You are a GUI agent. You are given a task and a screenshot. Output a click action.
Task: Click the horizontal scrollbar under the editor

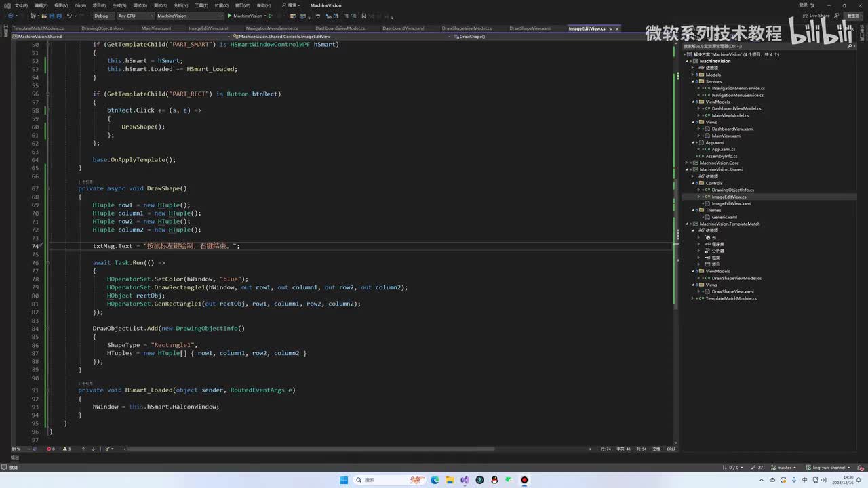pos(312,449)
